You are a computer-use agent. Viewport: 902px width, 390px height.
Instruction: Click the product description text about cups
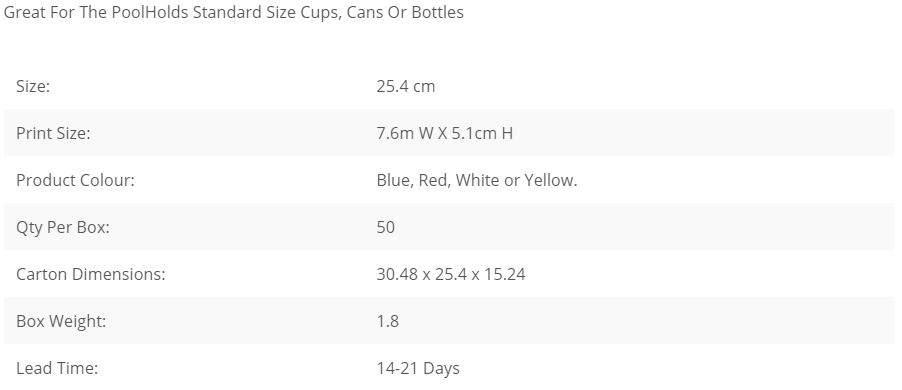click(234, 12)
